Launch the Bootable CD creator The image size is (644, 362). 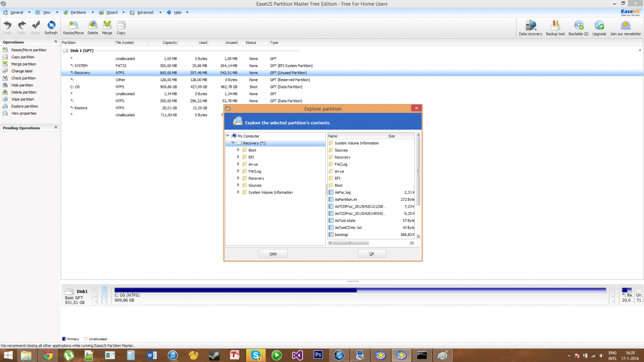(578, 28)
